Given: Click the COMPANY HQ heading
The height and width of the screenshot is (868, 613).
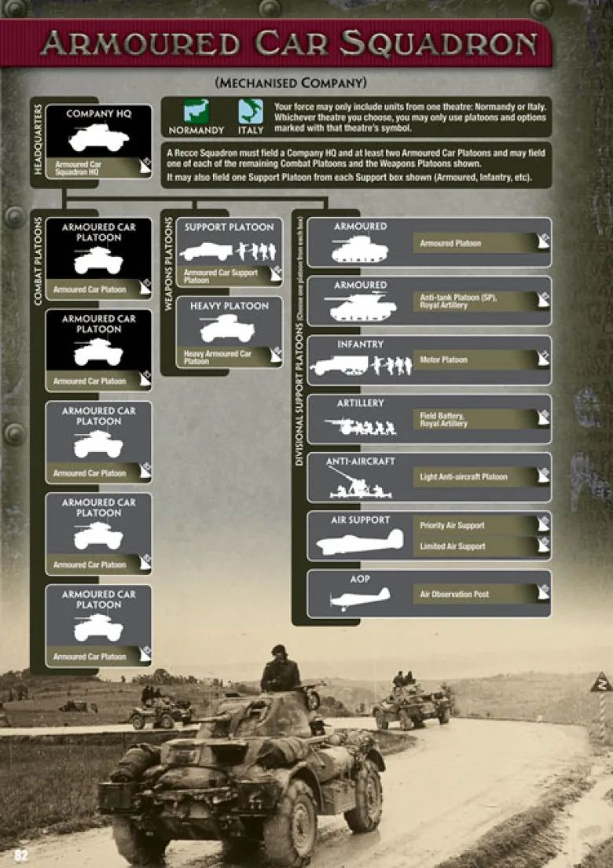Looking at the screenshot, I should tap(98, 113).
